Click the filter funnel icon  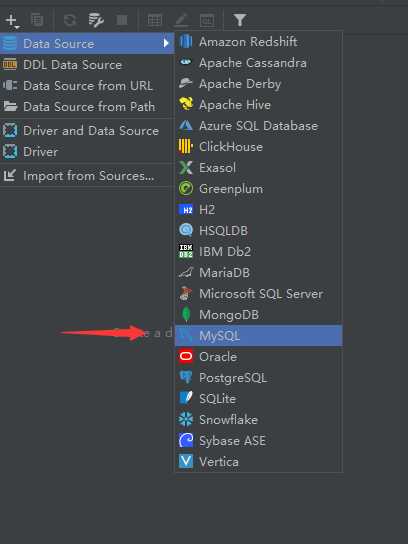pyautogui.click(x=239, y=20)
